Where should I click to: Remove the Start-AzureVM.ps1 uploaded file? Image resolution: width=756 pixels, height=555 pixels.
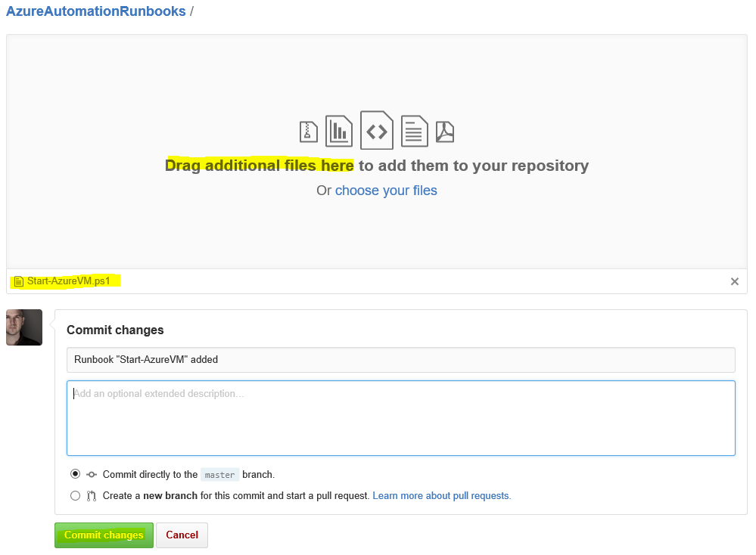click(734, 281)
